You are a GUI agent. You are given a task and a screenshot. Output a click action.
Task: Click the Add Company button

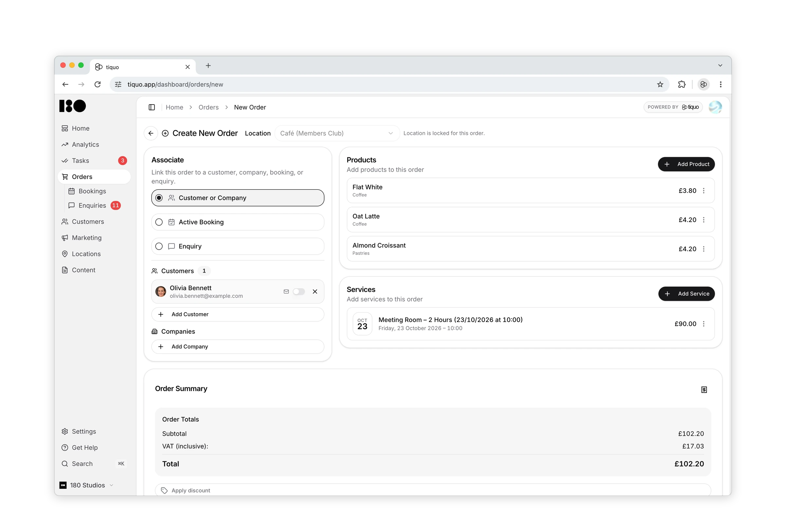coord(238,347)
